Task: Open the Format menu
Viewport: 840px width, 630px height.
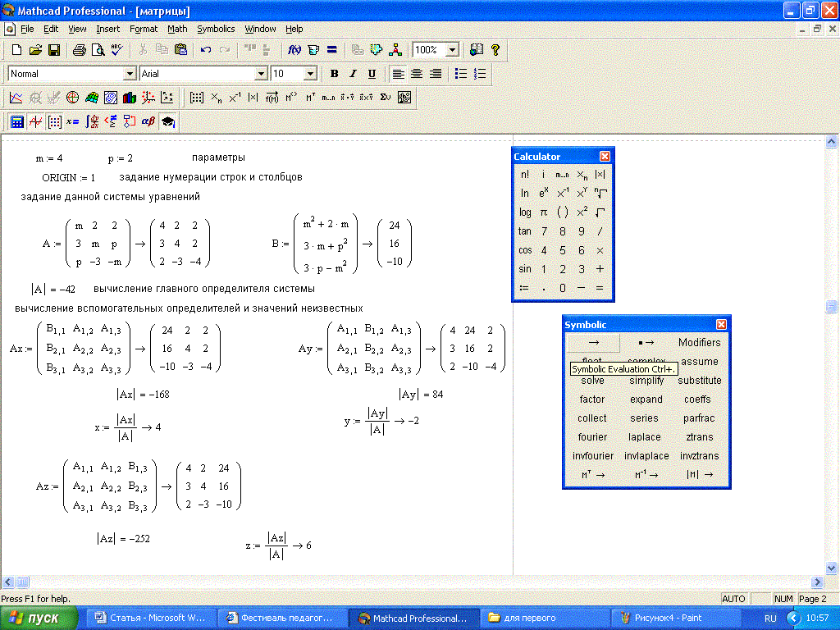Action: (x=144, y=29)
